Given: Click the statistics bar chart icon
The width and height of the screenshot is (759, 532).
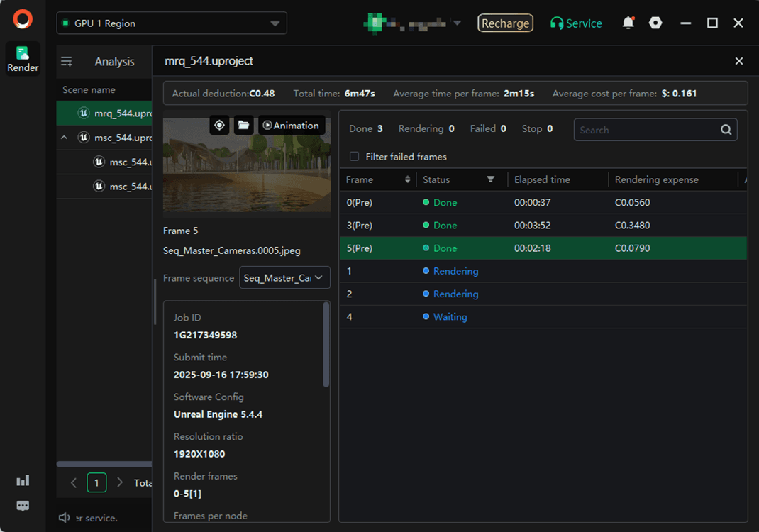Looking at the screenshot, I should click(x=23, y=480).
